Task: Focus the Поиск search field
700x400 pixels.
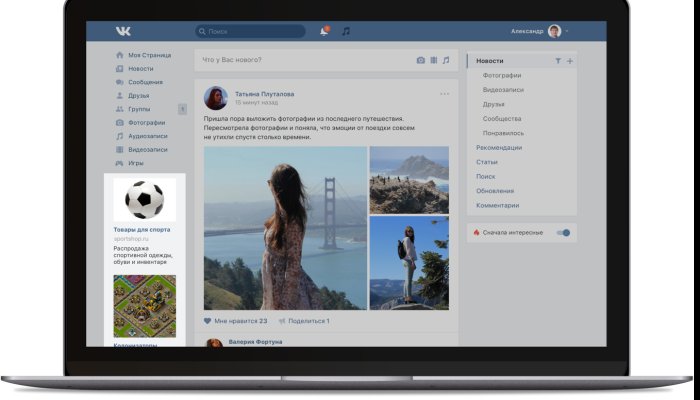Action: (250, 31)
